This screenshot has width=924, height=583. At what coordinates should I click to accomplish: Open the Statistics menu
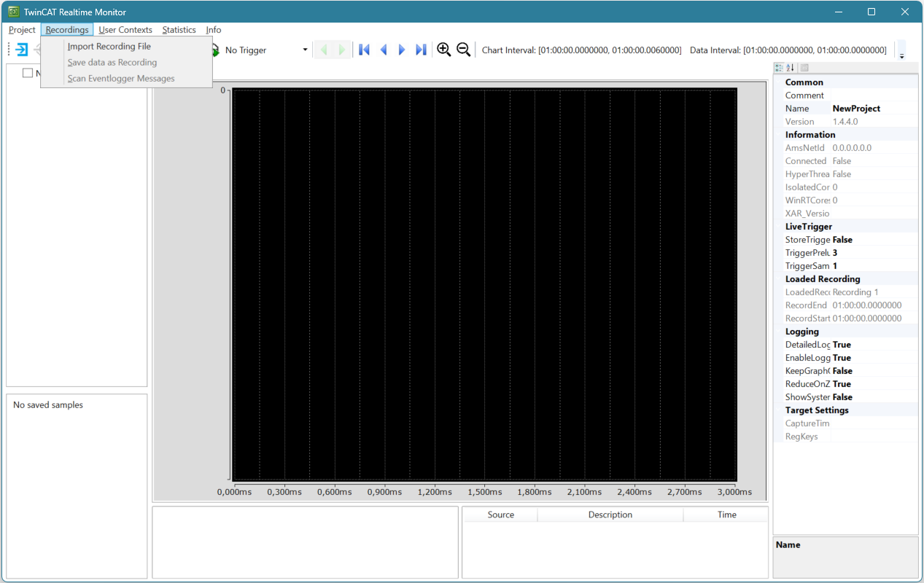[179, 30]
